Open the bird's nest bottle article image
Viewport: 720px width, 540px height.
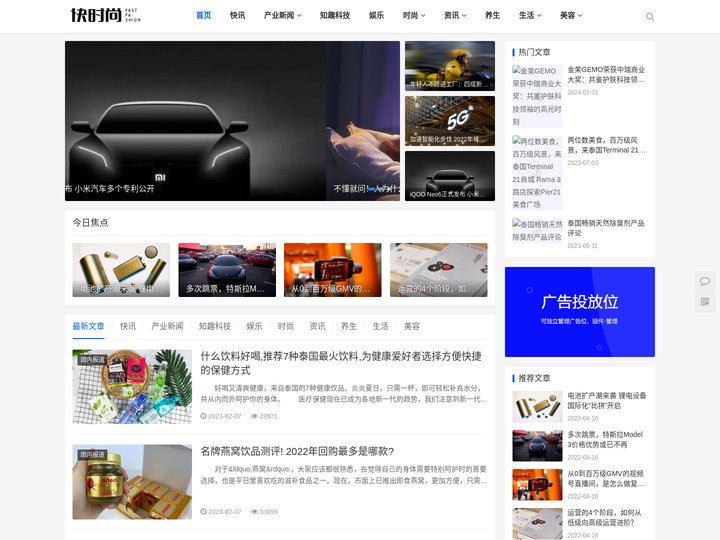132,482
